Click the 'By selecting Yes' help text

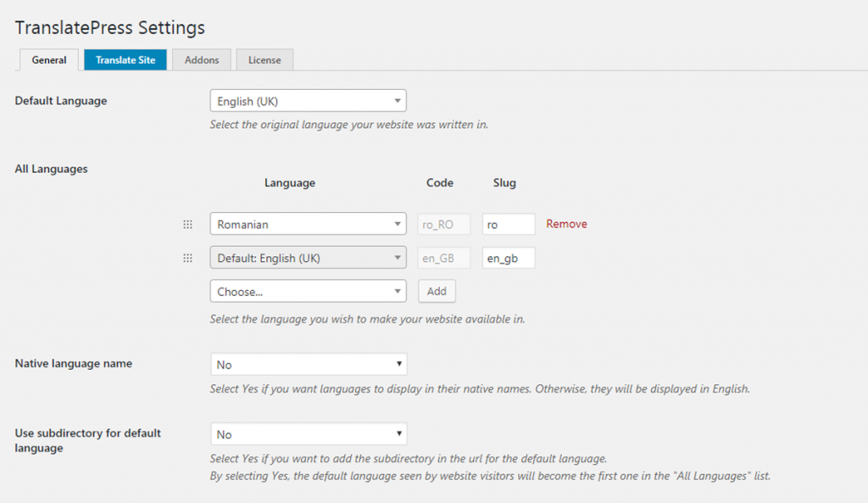(490, 476)
